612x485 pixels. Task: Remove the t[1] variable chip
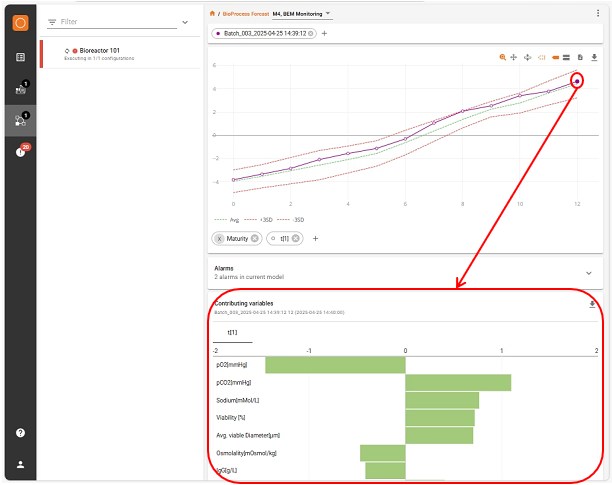298,238
